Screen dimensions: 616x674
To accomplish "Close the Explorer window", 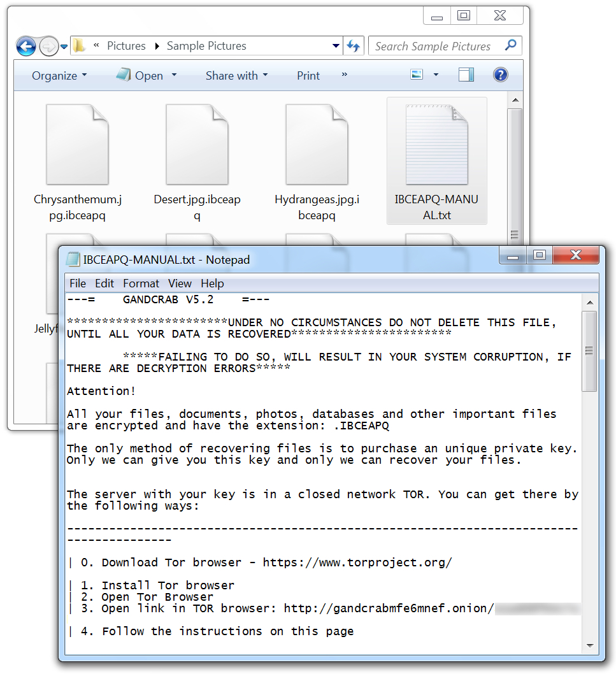I will tap(500, 16).
